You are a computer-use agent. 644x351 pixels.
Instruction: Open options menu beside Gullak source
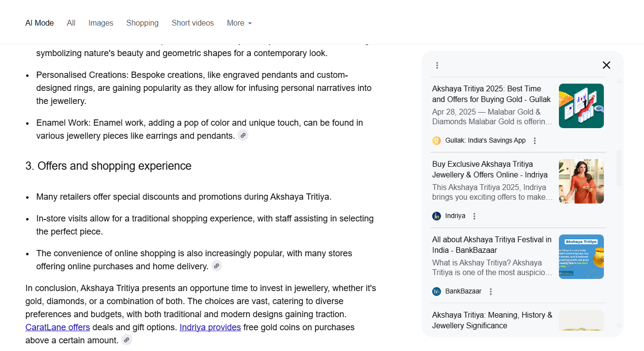[x=535, y=141]
